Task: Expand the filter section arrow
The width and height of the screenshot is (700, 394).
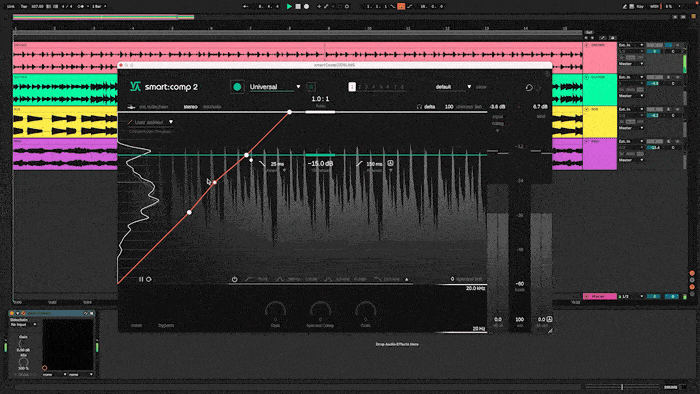Action: 407,279
